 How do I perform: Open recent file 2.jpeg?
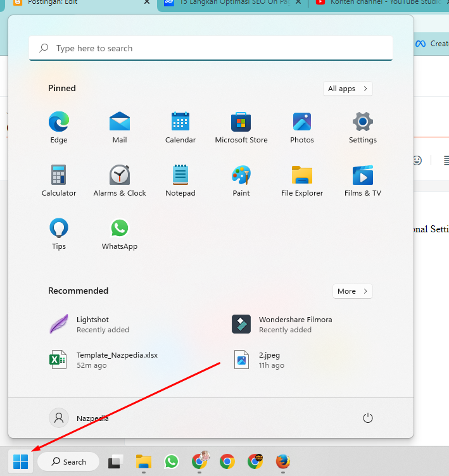click(x=259, y=360)
